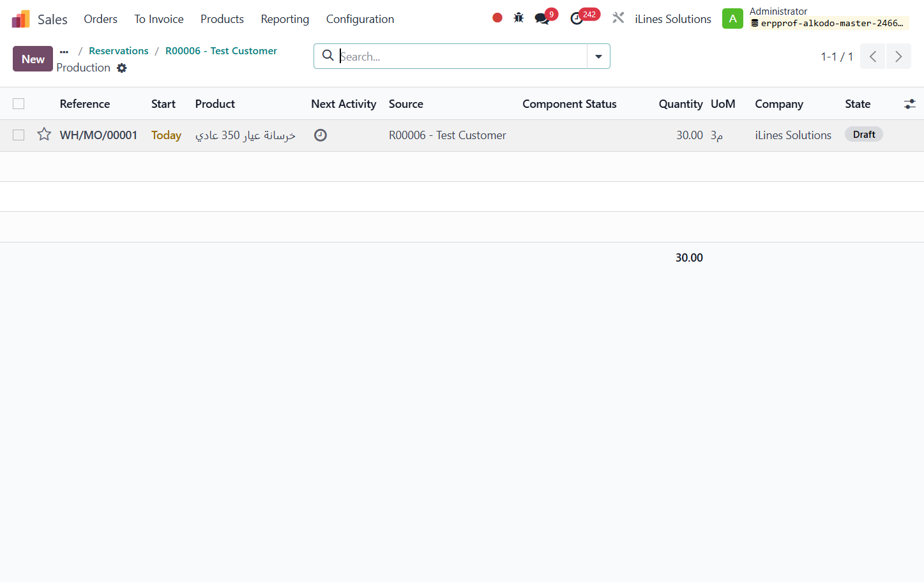
Task: Open the debug bug icon menu
Action: point(519,18)
